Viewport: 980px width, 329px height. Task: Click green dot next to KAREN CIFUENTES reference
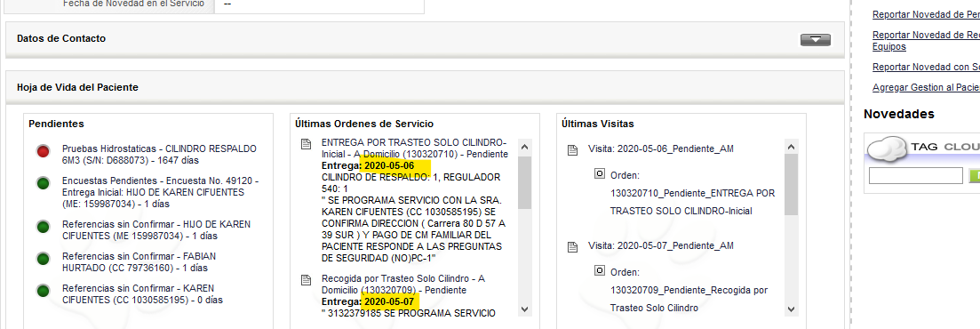click(44, 291)
